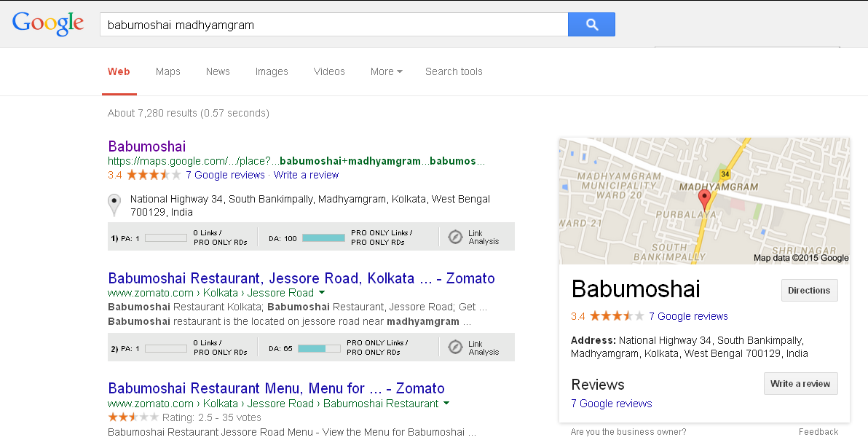Screen dimensions: 868x440
Task: Click the highway 34 badge on the map
Action: click(x=725, y=174)
